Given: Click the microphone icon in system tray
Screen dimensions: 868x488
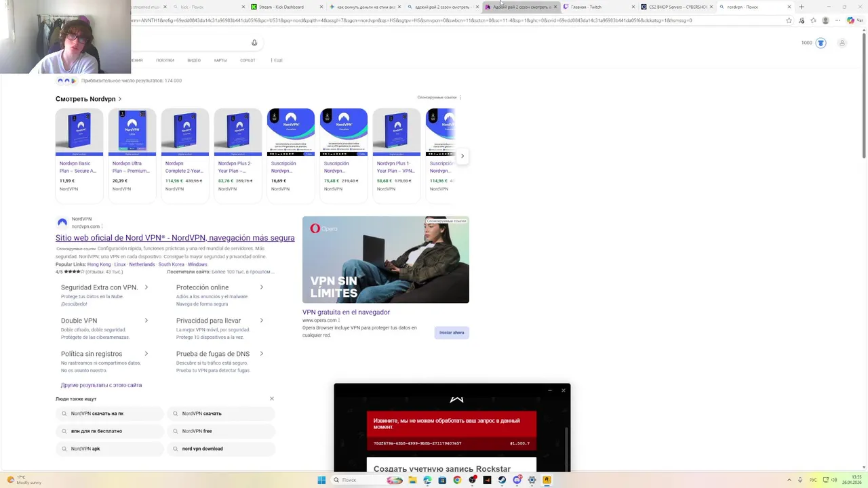Looking at the screenshot, I should tap(801, 480).
